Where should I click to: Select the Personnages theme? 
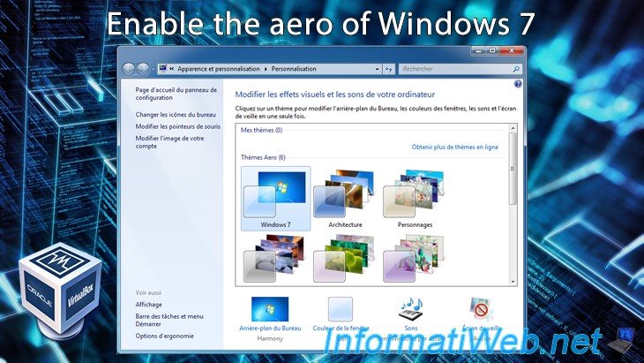(415, 199)
